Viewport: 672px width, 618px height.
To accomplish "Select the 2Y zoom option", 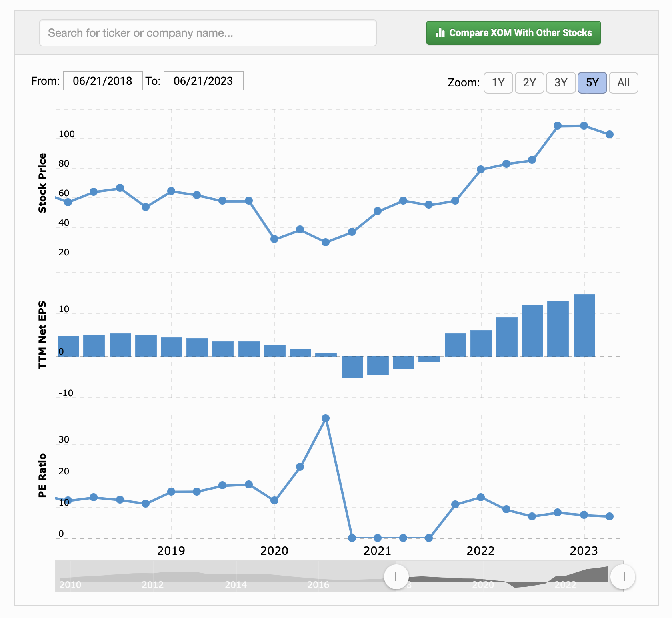I will 529,83.
